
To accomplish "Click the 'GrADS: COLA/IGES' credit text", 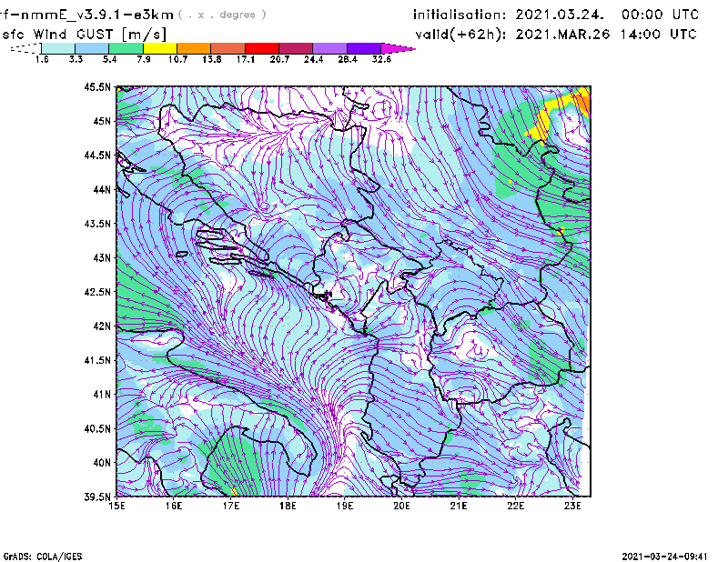I will [43, 557].
